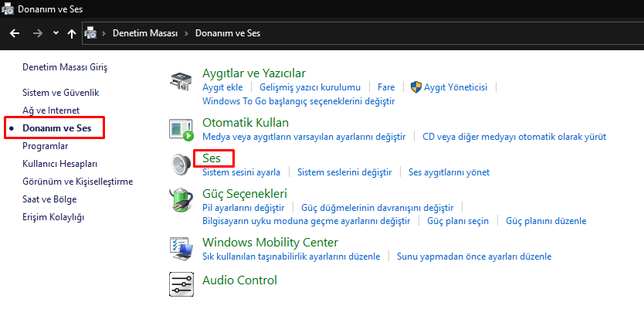Open Fare settings link

click(x=386, y=87)
